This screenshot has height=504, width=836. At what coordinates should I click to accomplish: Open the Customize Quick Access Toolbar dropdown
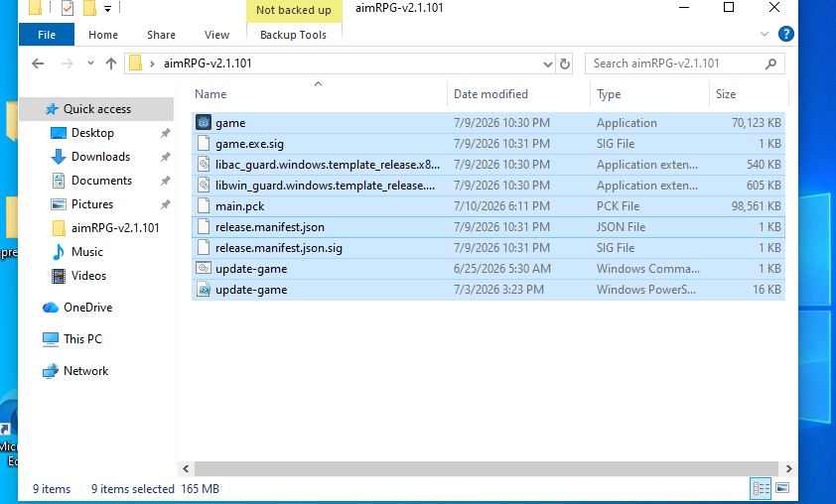tap(107, 8)
